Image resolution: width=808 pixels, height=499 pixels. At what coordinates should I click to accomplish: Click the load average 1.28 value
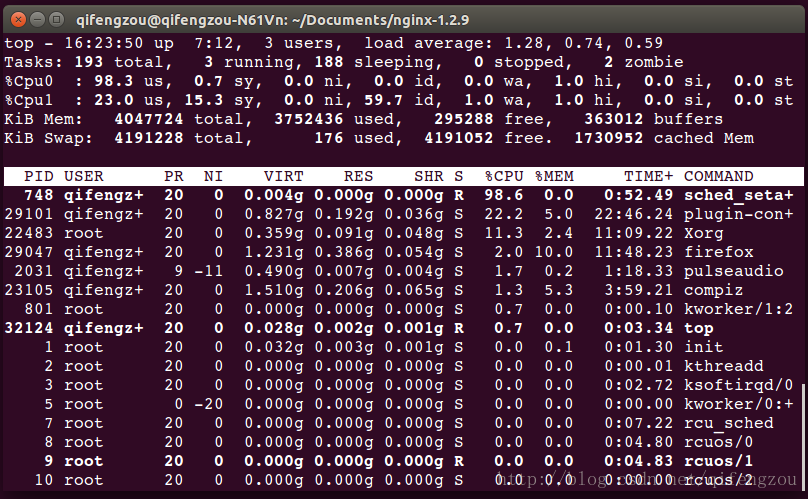click(x=524, y=43)
